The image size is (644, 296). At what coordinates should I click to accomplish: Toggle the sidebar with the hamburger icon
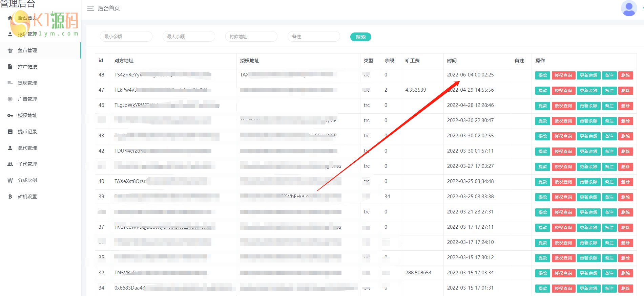[90, 8]
